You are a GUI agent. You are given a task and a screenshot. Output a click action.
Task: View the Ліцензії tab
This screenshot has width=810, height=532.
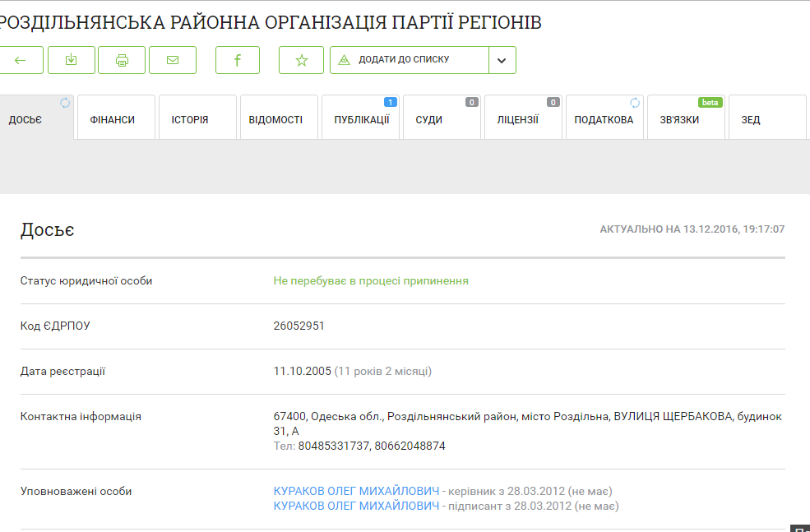click(x=517, y=120)
